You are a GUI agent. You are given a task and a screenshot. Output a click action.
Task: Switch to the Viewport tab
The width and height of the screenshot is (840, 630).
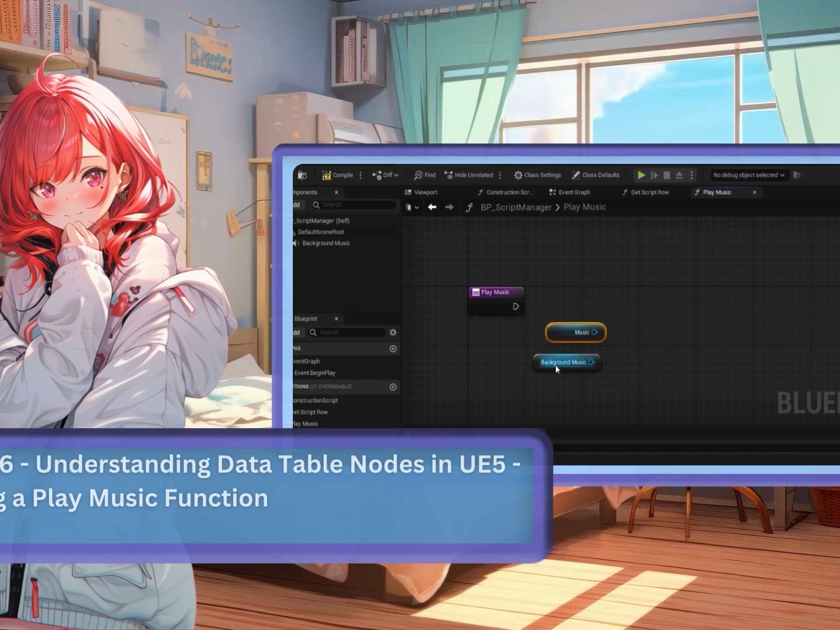click(421, 192)
